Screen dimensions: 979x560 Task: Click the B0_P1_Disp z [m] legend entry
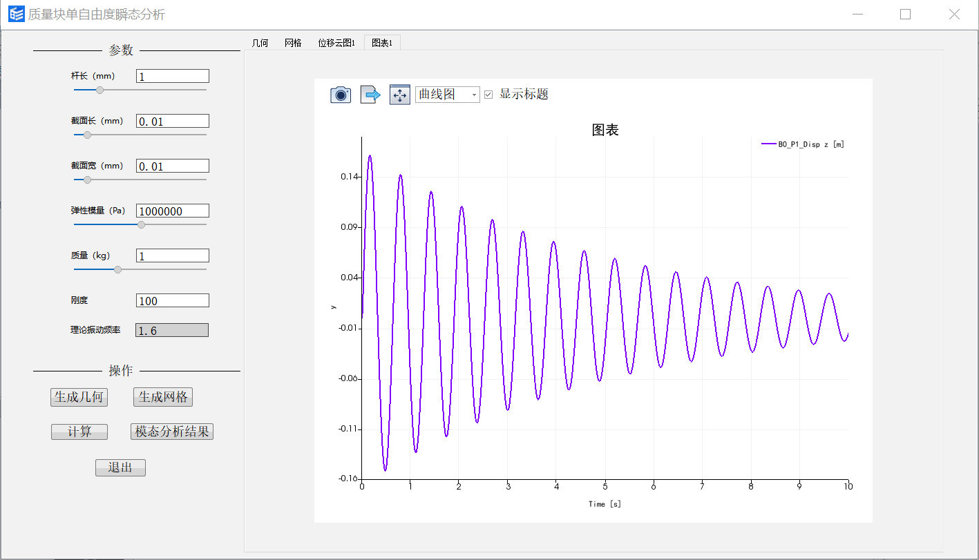(x=803, y=144)
